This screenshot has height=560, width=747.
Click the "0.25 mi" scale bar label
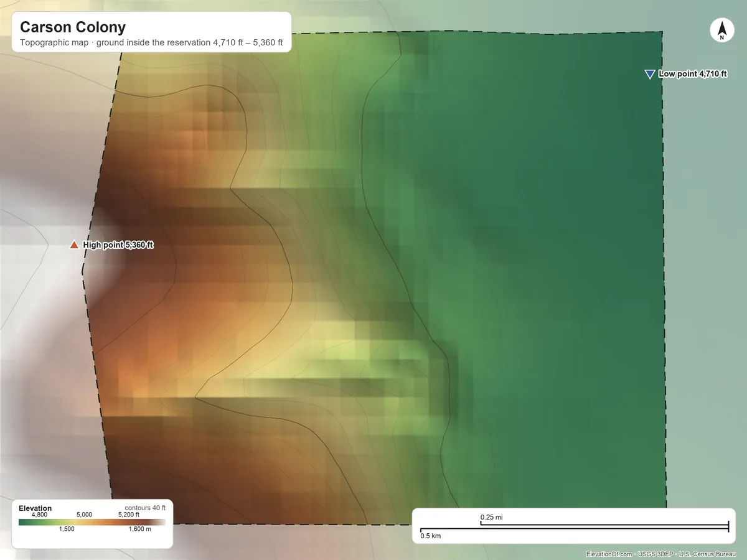click(492, 517)
